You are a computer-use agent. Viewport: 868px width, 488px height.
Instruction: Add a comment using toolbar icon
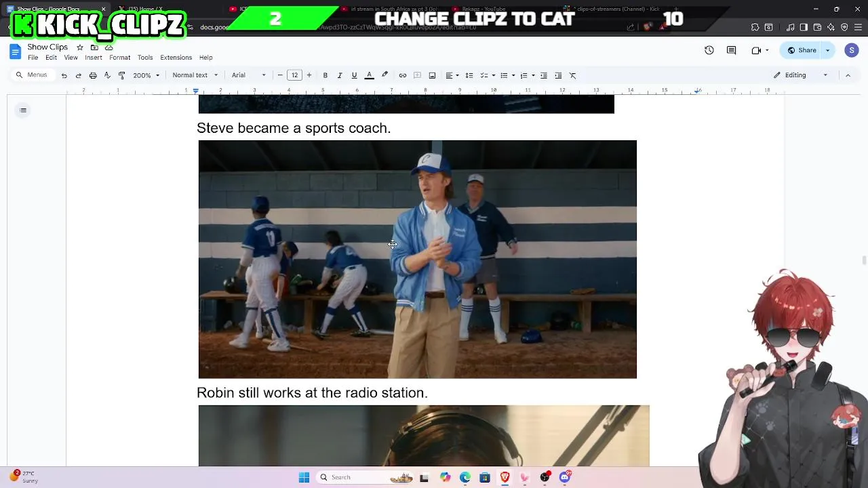pyautogui.click(x=417, y=75)
